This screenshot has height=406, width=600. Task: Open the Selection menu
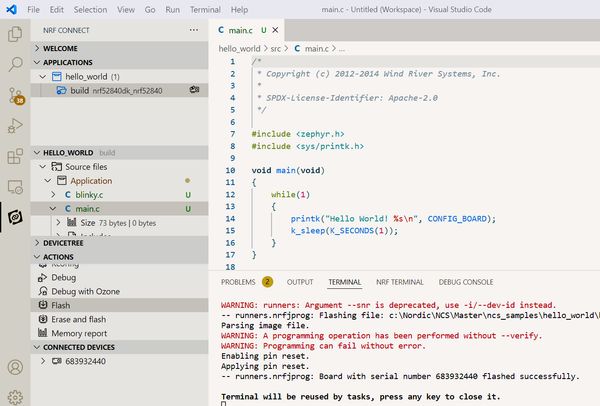(x=90, y=10)
